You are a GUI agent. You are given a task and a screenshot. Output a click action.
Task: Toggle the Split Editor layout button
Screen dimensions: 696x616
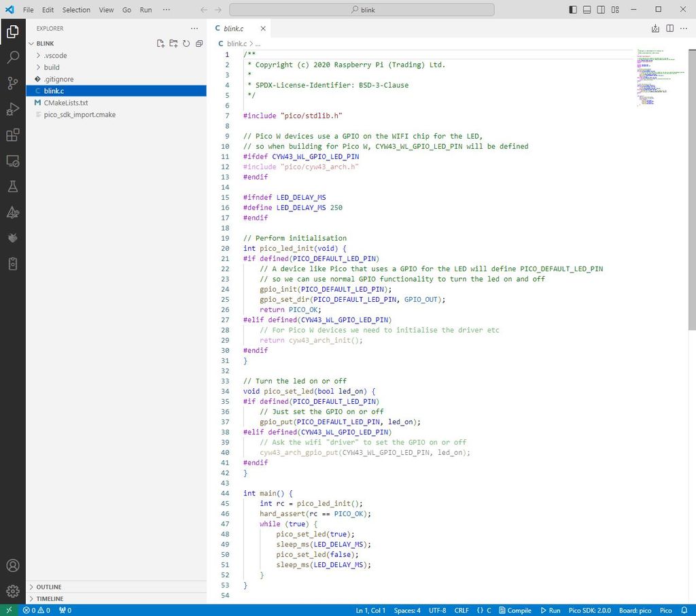669,28
